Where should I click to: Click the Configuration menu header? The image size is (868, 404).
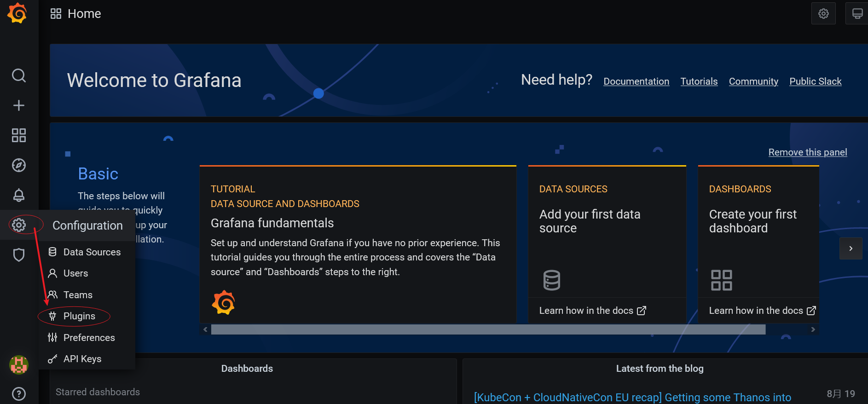(x=87, y=225)
